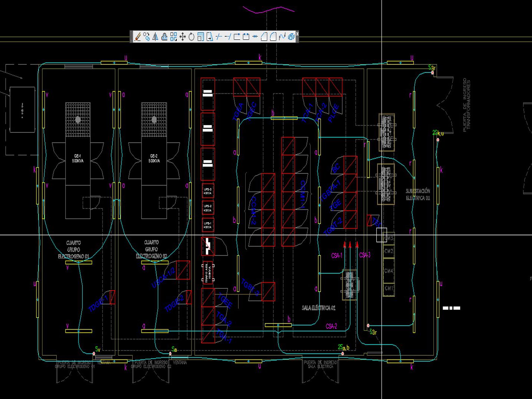Choose the Extend tool
The height and width of the screenshot is (399, 532).
[227, 37]
